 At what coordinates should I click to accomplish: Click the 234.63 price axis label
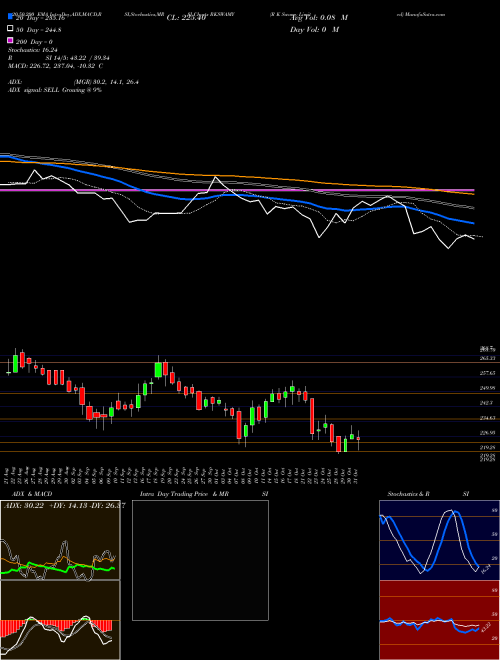487,418
